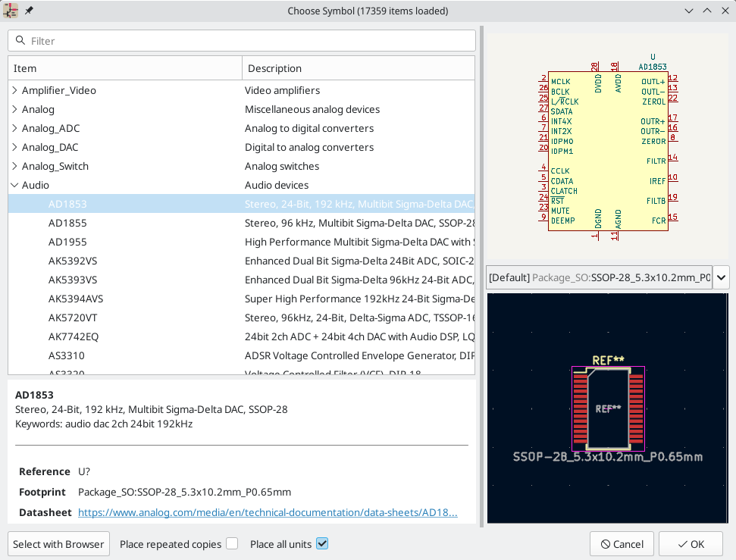This screenshot has width=736, height=560.
Task: Click Select with Browser button
Action: point(58,544)
